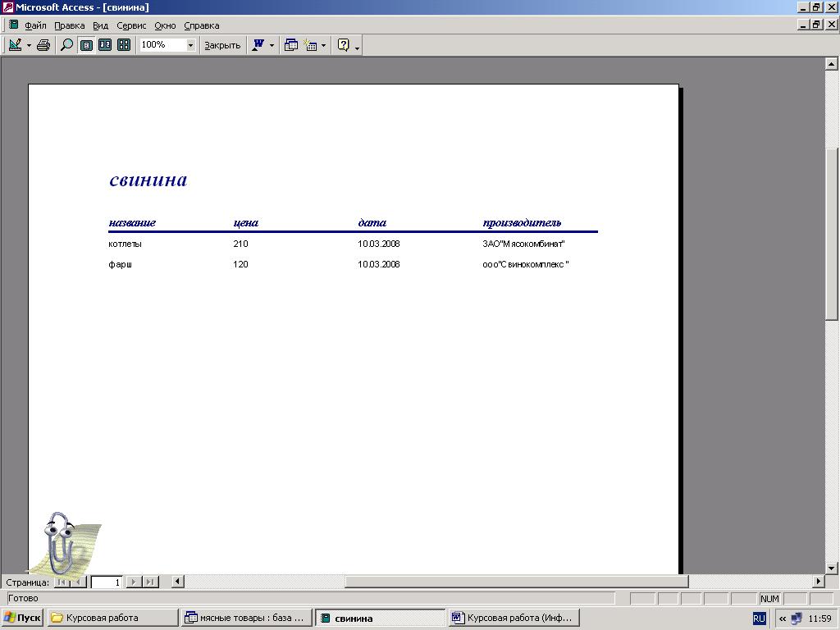Viewport: 840px width, 630px height.
Task: Click the Help question mark icon
Action: [344, 45]
